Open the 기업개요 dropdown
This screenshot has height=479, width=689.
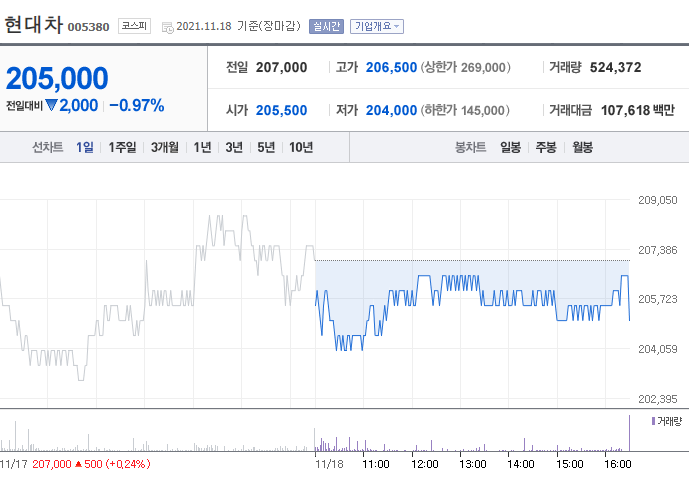[x=377, y=26]
